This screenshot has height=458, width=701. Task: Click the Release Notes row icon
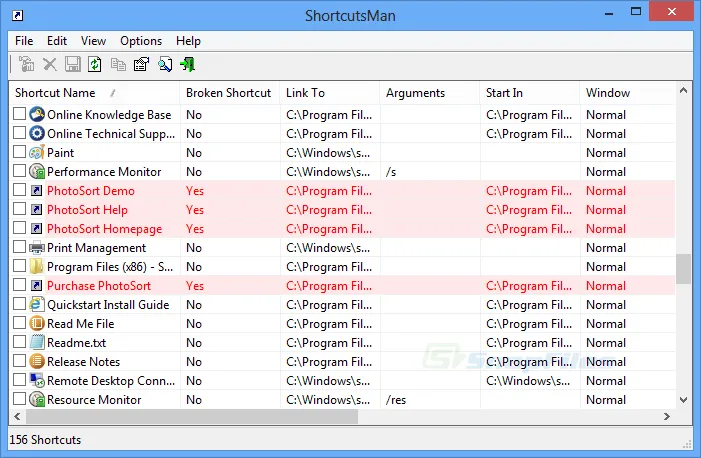37,361
